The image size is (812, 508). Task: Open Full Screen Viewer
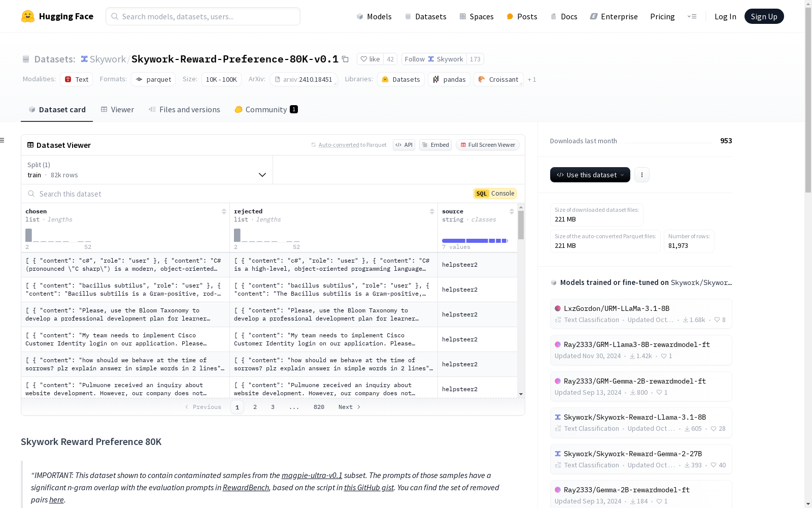click(488, 145)
